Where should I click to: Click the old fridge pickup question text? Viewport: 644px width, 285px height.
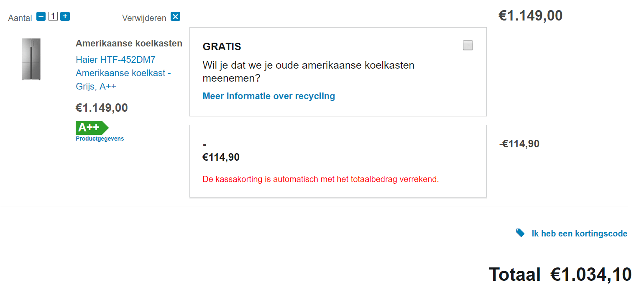(x=309, y=72)
